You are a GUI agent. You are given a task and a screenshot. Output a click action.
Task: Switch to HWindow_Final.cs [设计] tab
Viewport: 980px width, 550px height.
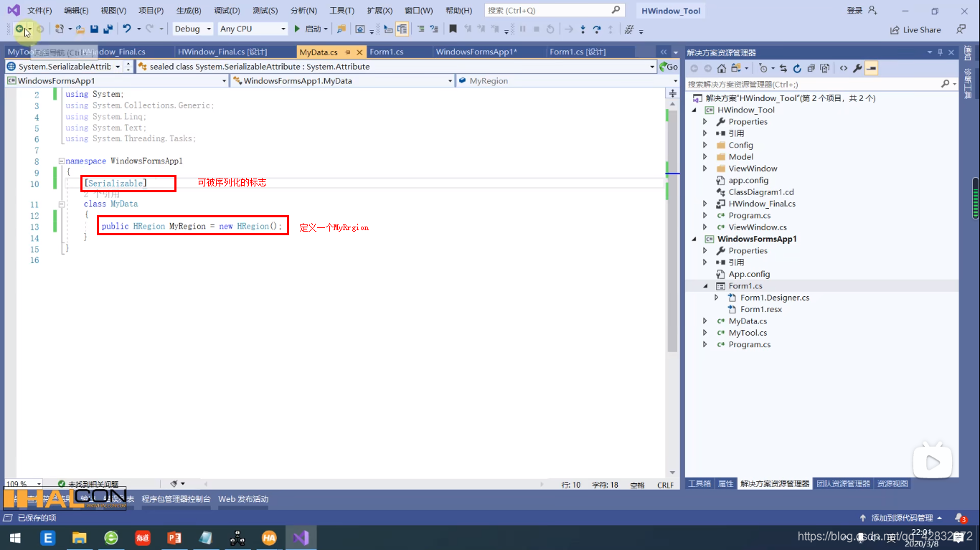click(222, 52)
